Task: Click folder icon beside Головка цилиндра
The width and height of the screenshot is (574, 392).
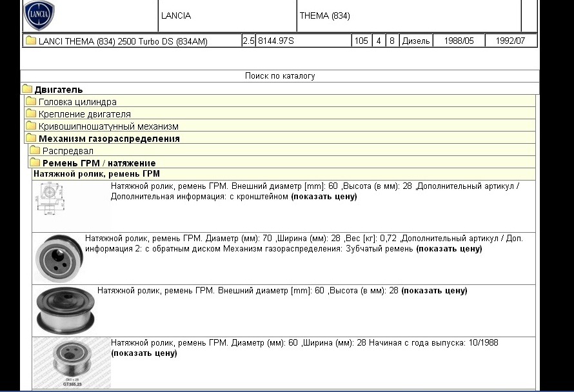Action: [x=31, y=102]
